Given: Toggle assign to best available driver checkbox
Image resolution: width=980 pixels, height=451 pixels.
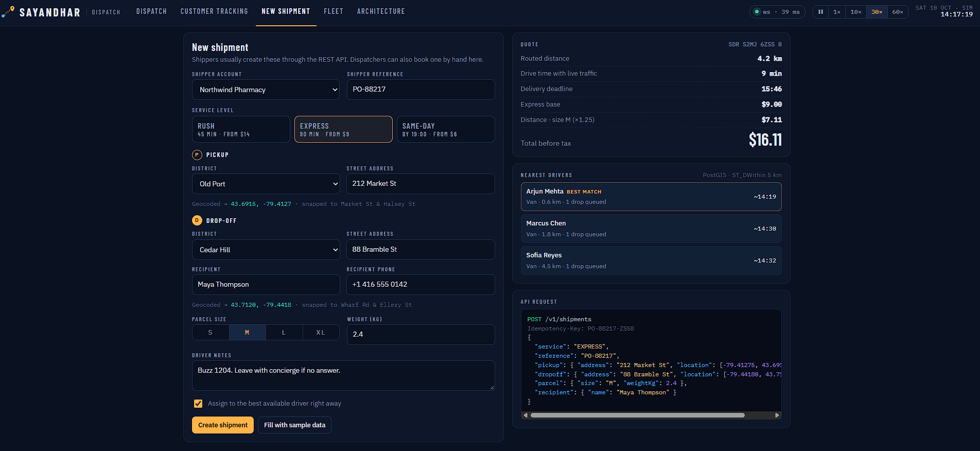Looking at the screenshot, I should tap(198, 404).
